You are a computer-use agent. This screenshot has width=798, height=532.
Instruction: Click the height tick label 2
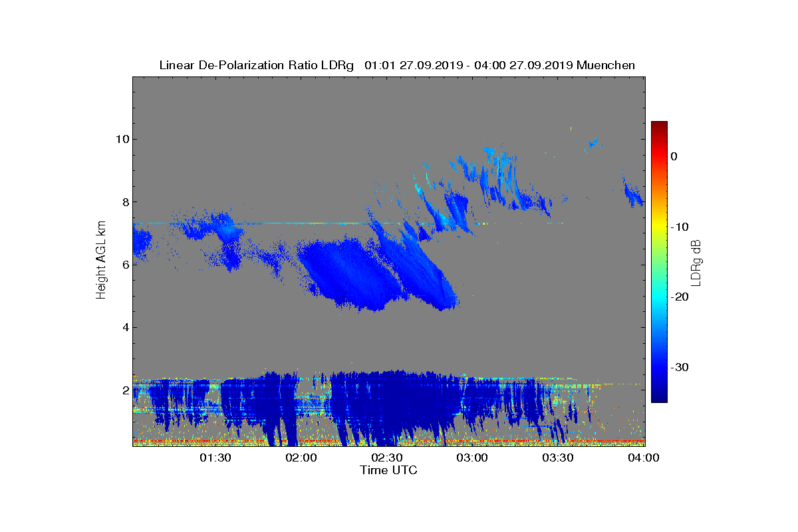point(124,390)
